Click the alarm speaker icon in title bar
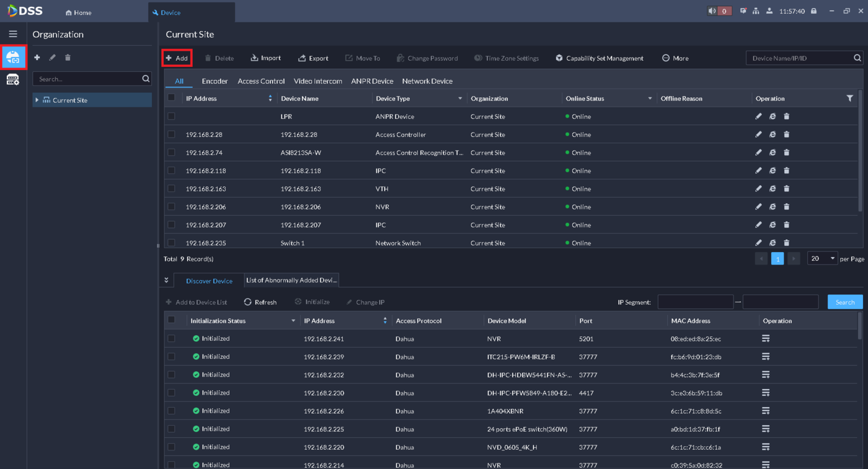 pos(712,11)
